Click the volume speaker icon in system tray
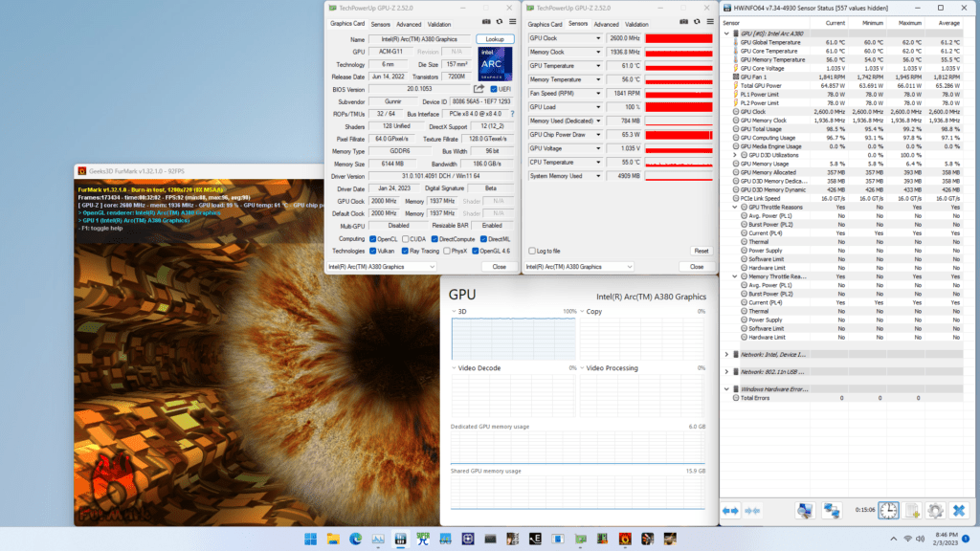The image size is (980, 551). pyautogui.click(x=920, y=539)
